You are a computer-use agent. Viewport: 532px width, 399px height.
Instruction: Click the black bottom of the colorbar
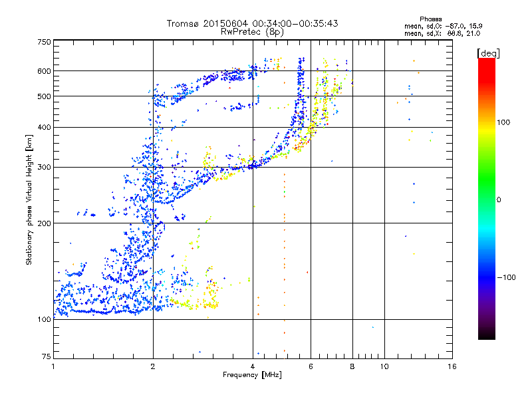tap(487, 334)
